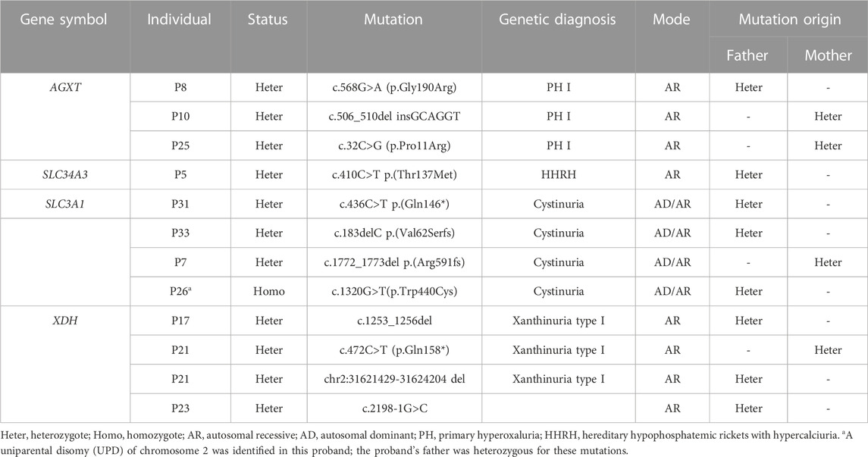Click individual P8 cell
This screenshot has width=868, height=457.
click(180, 87)
